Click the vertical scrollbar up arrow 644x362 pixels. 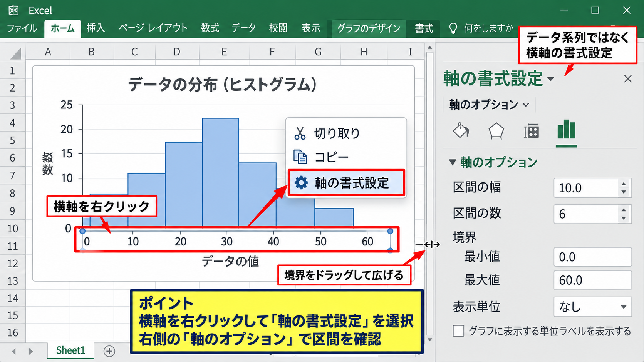(x=430, y=47)
